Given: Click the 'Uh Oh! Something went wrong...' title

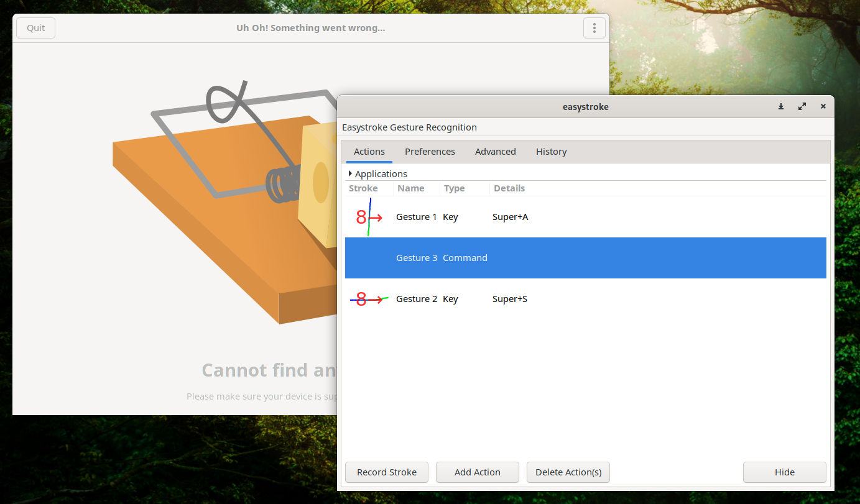Looking at the screenshot, I should [x=310, y=28].
